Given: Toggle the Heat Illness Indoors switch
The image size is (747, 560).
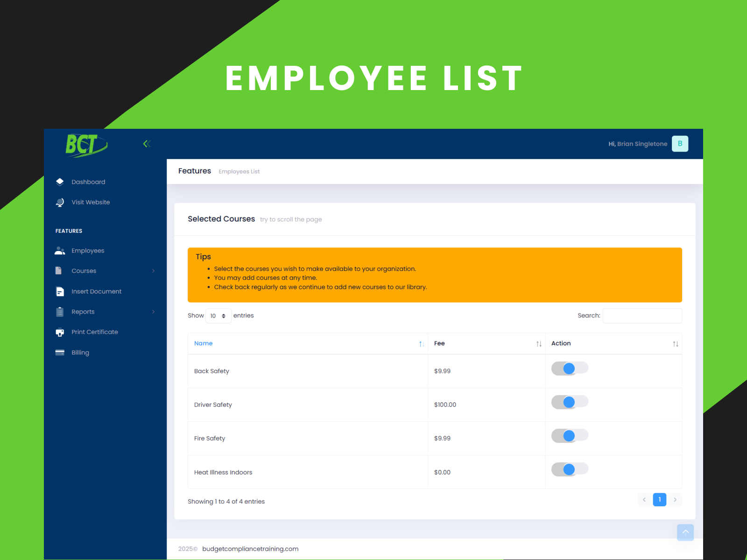Looking at the screenshot, I should click(x=569, y=469).
